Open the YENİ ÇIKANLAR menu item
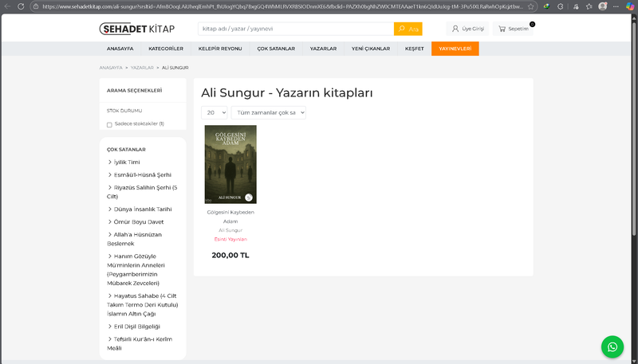Image resolution: width=638 pixels, height=364 pixels. coord(371,49)
